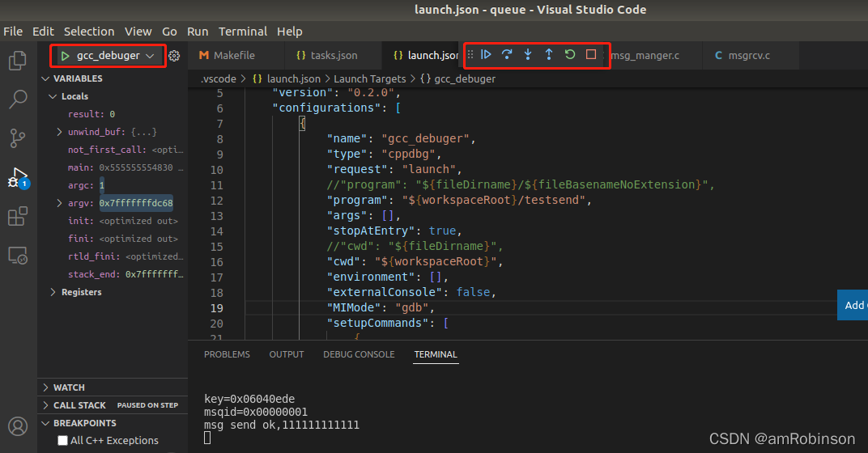The image size is (868, 453).
Task: Expand the argv variable
Action: (59, 203)
